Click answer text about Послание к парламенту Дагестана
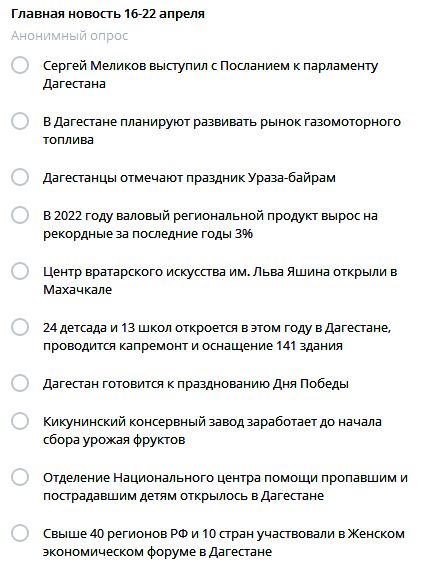Image resolution: width=421 pixels, height=571 pixels. click(x=210, y=75)
